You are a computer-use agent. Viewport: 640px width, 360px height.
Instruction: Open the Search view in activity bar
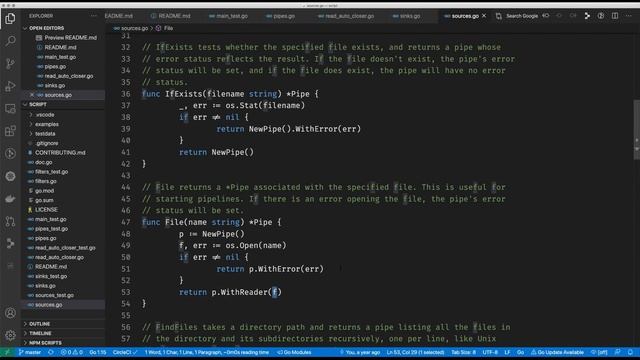pyautogui.click(x=10, y=41)
